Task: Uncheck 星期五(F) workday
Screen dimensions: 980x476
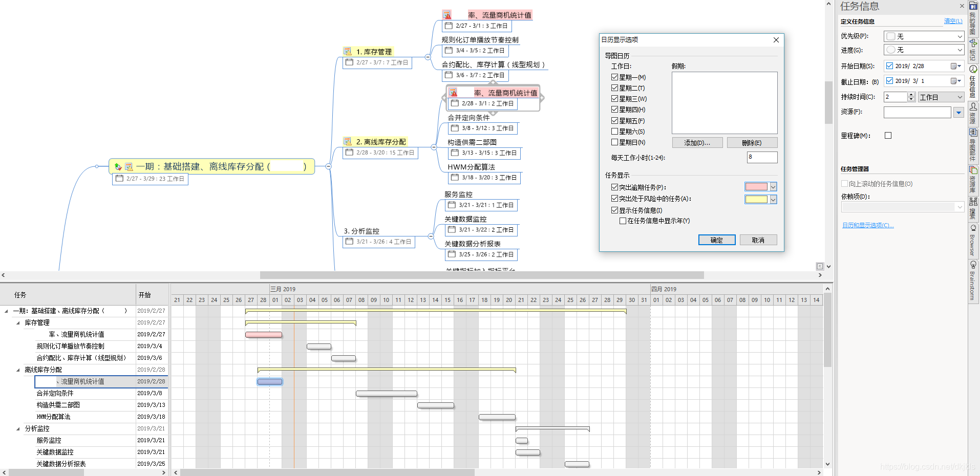Action: 614,120
